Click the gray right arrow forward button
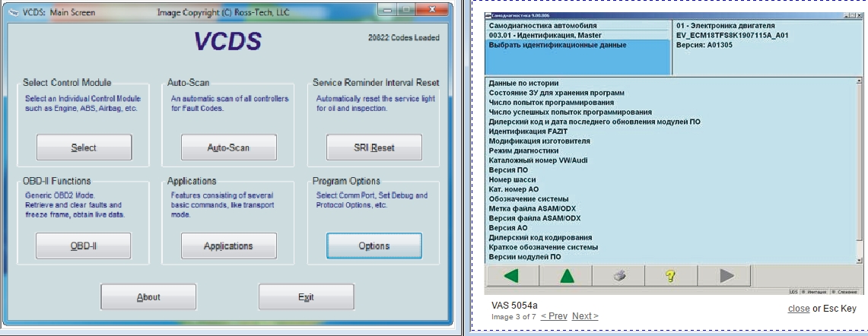 (x=727, y=276)
